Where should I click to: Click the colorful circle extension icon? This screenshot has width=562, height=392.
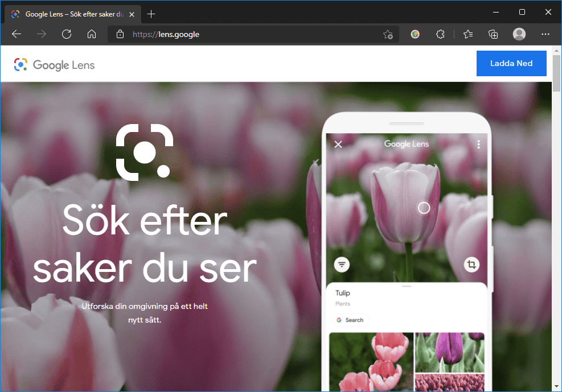coord(415,34)
